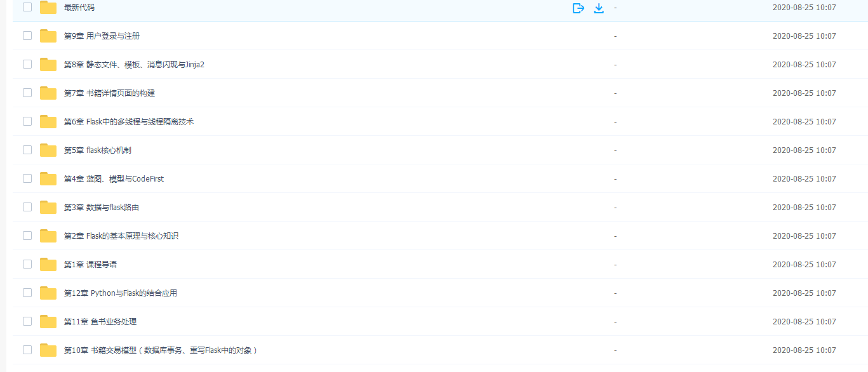The height and width of the screenshot is (372, 868).
Task: Click folder icon of 第11章 鱼书业务处理
Action: (48, 322)
